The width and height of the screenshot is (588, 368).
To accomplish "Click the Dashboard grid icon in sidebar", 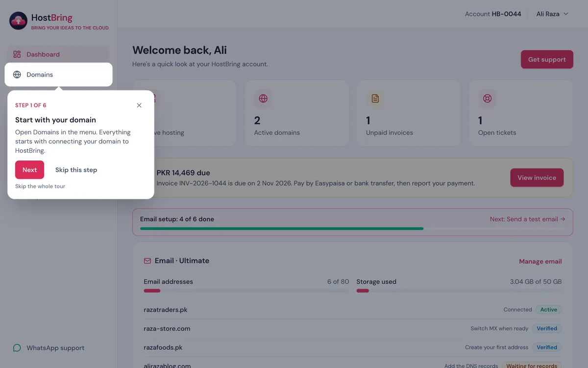I will coord(17,54).
